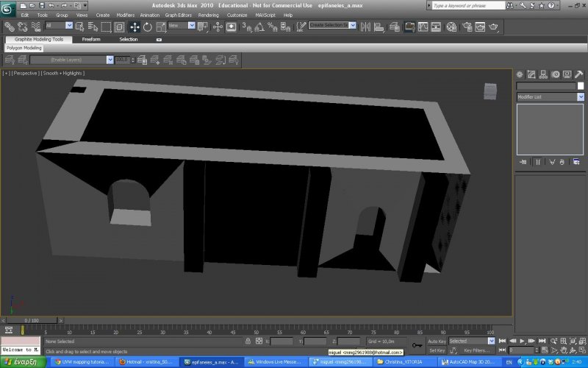The height and width of the screenshot is (368, 588).
Task: Click the object color swatch
Action: click(x=581, y=86)
